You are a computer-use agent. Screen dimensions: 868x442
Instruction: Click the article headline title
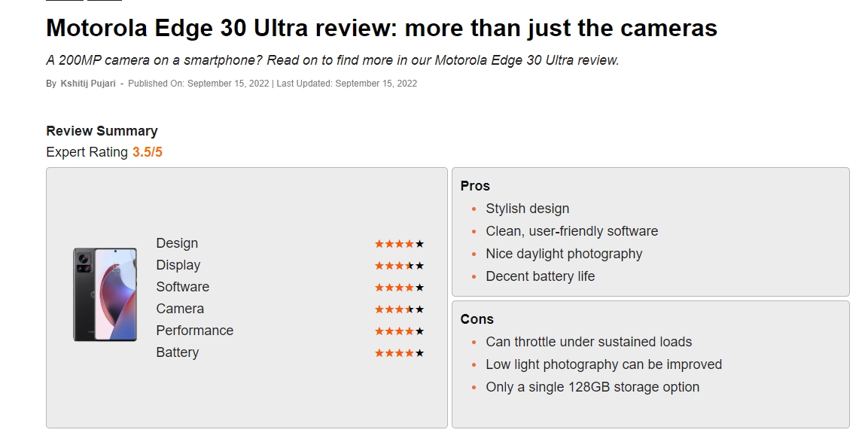(x=381, y=29)
